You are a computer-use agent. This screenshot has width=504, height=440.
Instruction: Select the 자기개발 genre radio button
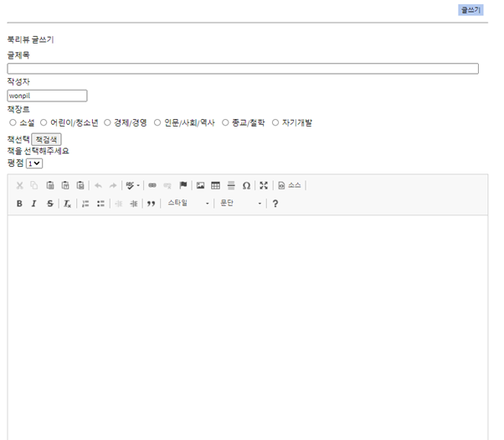click(x=275, y=122)
